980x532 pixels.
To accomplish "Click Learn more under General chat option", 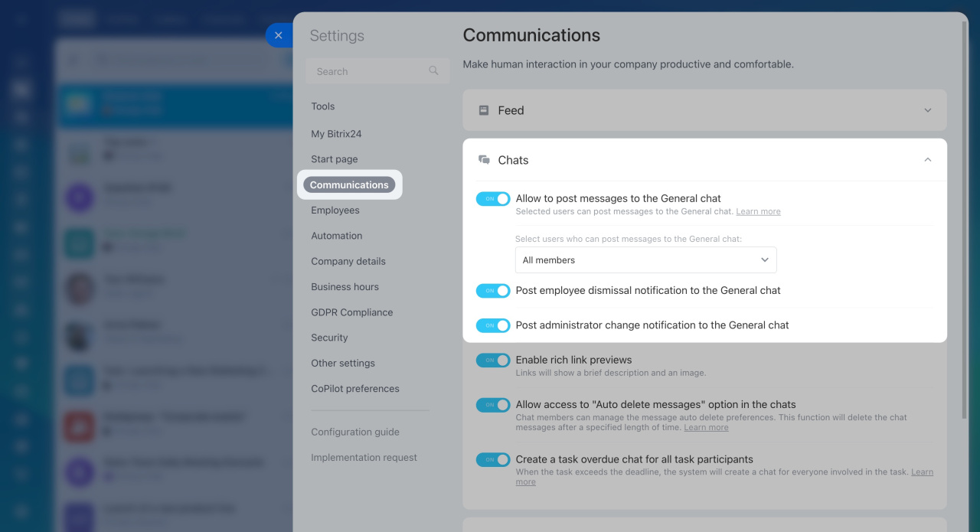I will pos(758,211).
